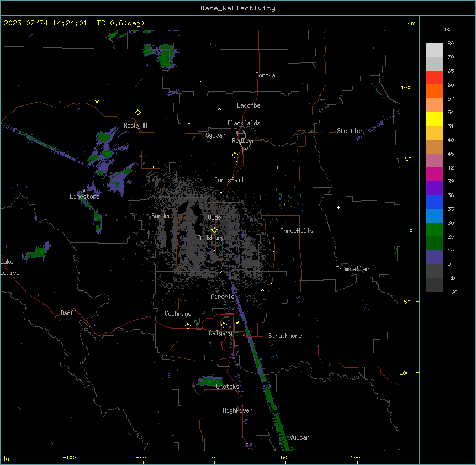Screen dimensions: 476x465
Task: Click the Calgary city label
Action: [221, 333]
